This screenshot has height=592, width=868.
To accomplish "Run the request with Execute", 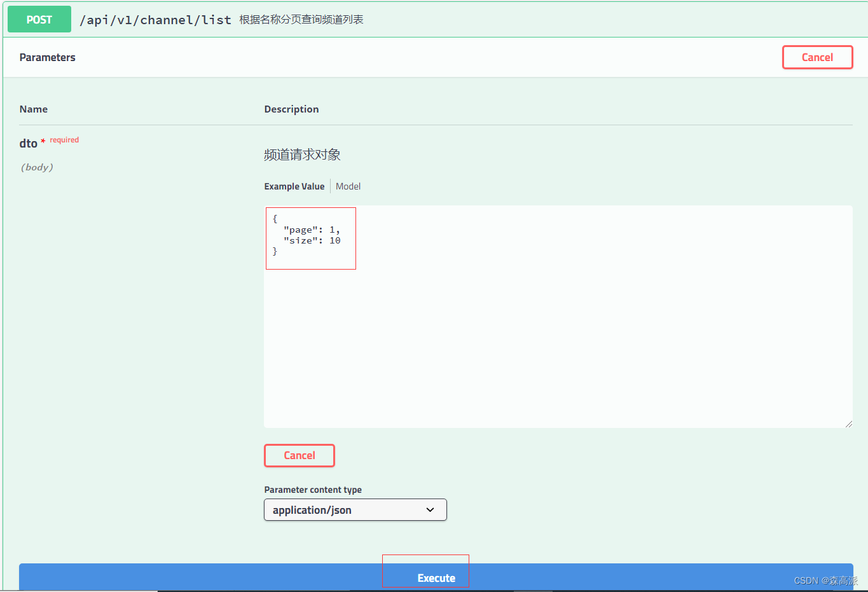I will (436, 577).
